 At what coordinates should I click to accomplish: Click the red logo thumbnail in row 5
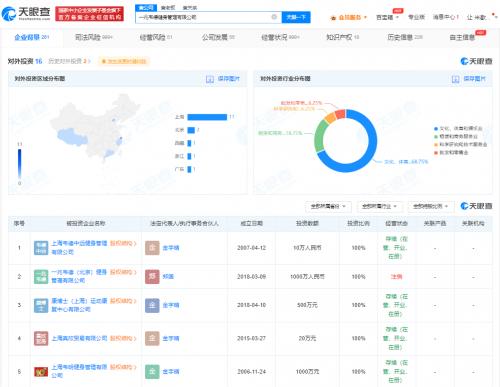point(41,371)
